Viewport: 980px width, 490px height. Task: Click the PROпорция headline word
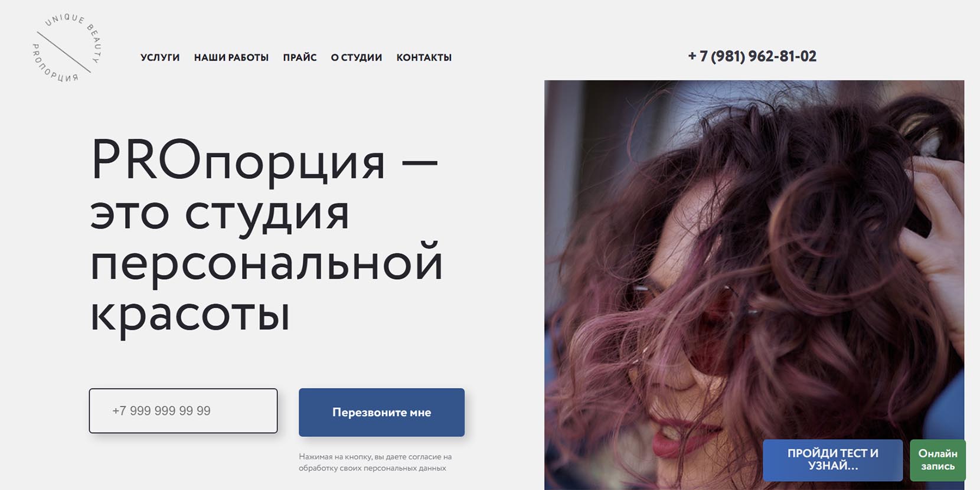(238, 161)
